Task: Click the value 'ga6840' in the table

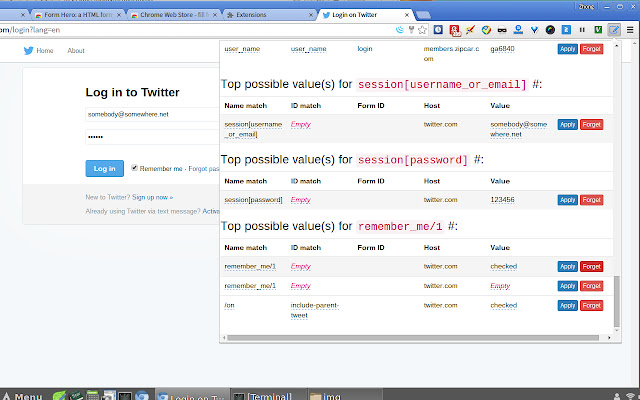Action: tap(502, 49)
